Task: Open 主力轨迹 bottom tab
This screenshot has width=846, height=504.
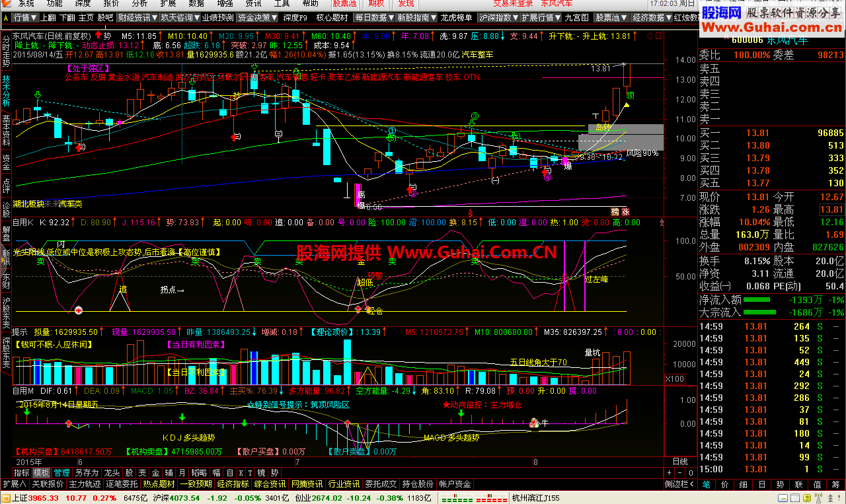Action: click(x=85, y=484)
